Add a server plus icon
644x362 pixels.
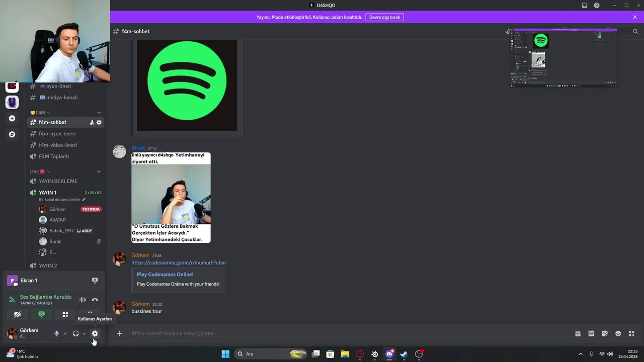tap(12, 118)
